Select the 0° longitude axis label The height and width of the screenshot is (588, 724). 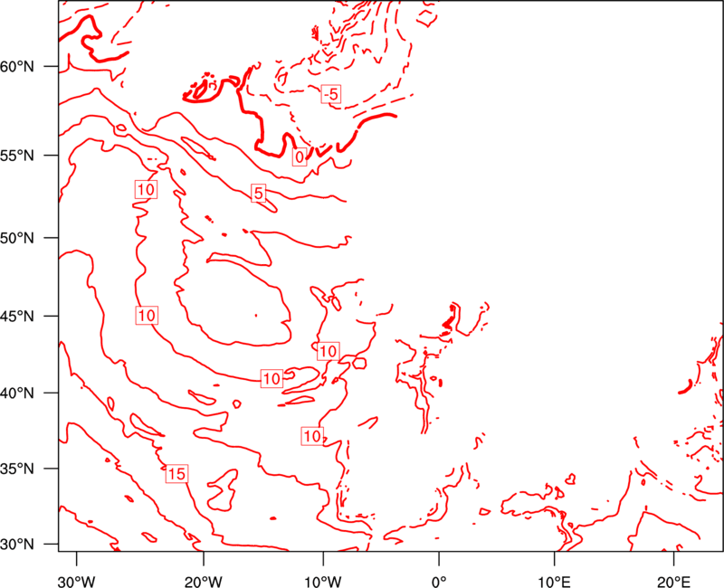click(439, 582)
